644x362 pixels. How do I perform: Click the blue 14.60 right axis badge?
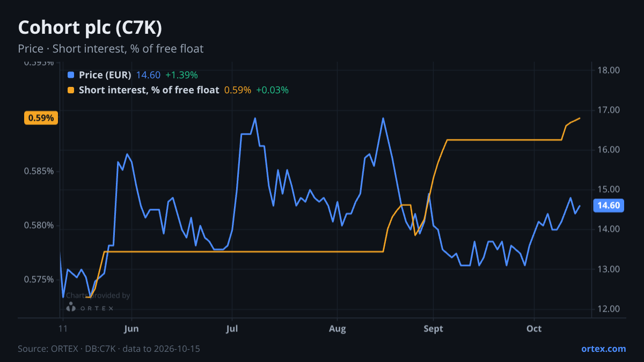pos(609,205)
